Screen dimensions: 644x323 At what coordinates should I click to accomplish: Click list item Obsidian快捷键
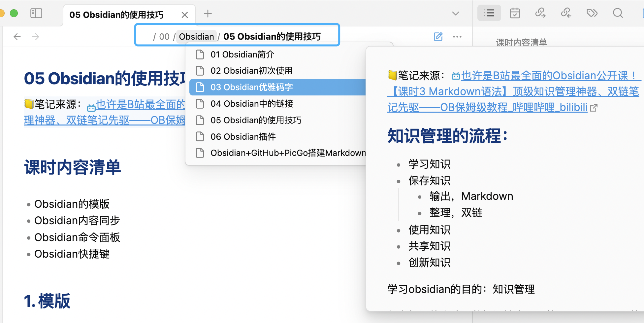click(72, 254)
